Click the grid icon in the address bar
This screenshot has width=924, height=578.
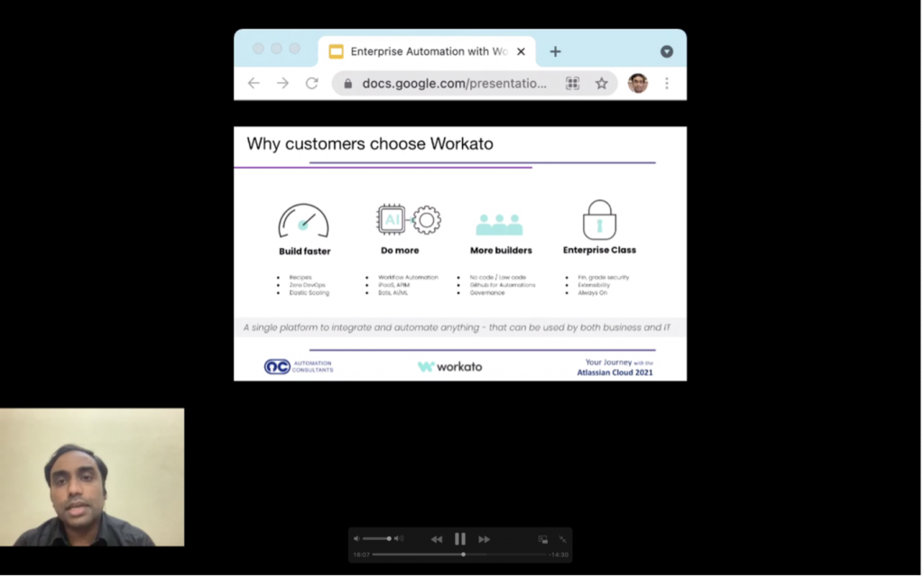572,84
